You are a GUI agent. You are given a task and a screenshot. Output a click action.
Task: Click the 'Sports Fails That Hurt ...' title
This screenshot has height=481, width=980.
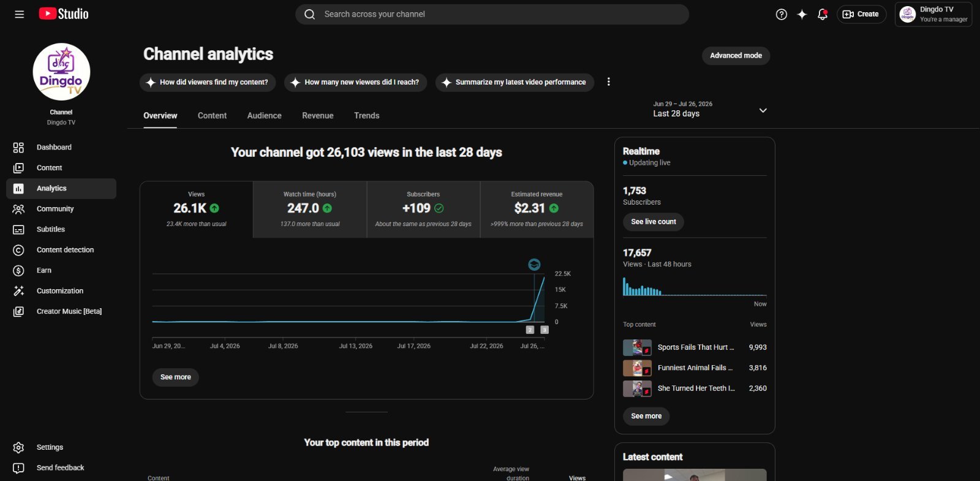point(696,347)
